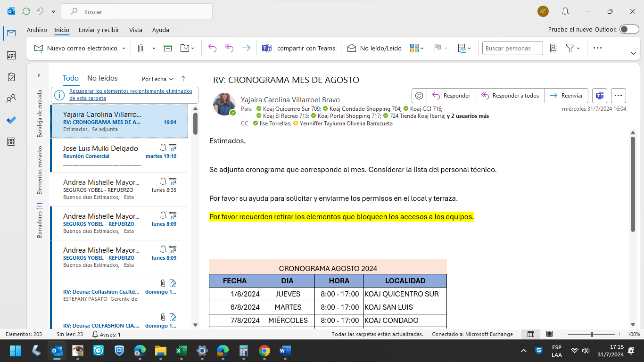Click the Send/Receive sync icon in title bar
644x362 pixels.
click(26, 11)
